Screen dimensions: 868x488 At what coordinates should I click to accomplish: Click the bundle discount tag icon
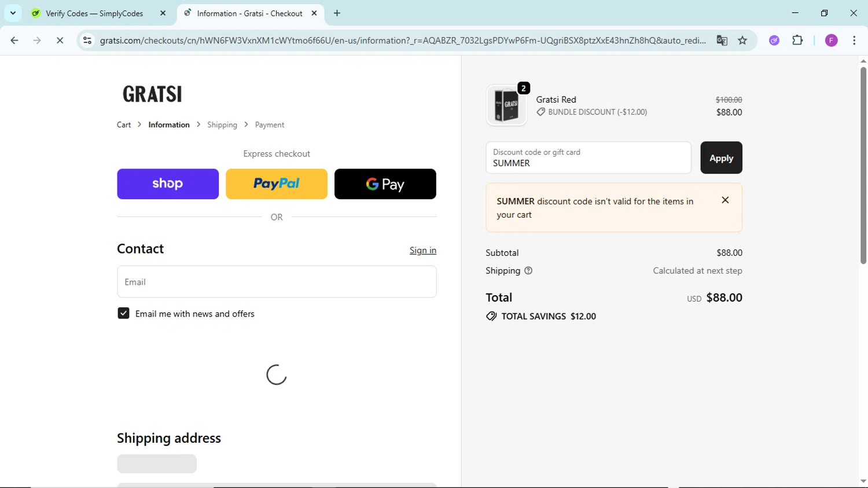[541, 112]
